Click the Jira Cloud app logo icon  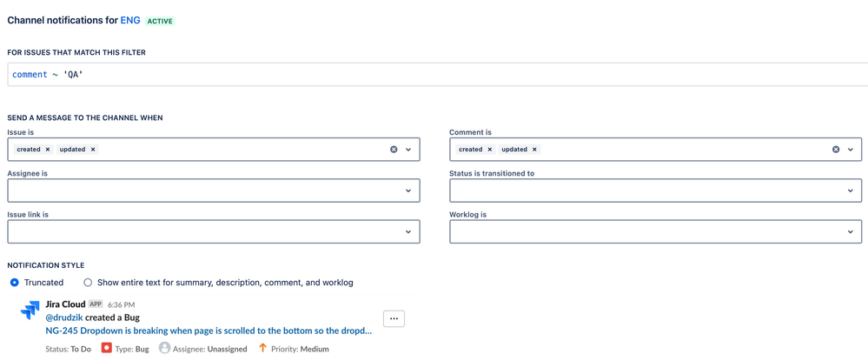point(30,311)
